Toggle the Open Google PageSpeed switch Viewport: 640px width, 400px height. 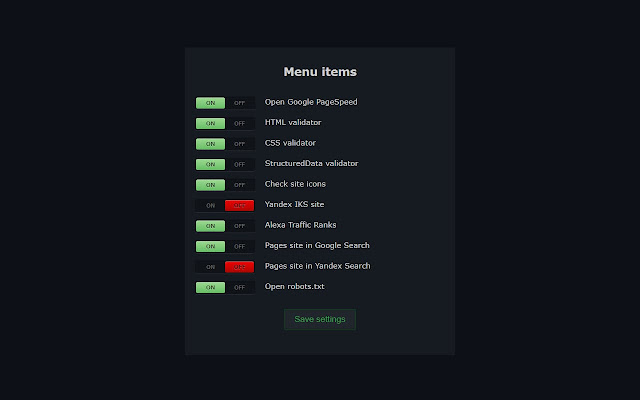(x=225, y=103)
